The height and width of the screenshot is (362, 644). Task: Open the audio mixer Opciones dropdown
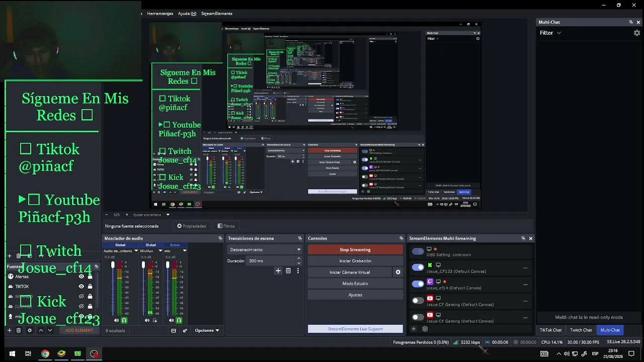(207, 330)
